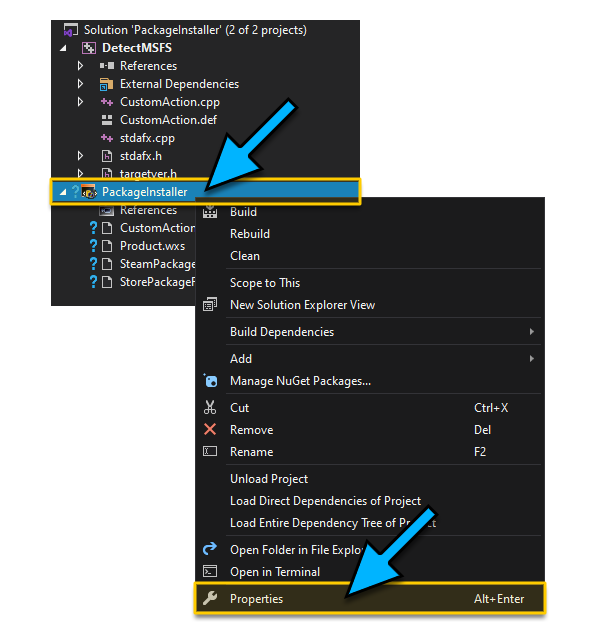Click the External Dependencies folder icon
The image size is (597, 633).
(106, 84)
